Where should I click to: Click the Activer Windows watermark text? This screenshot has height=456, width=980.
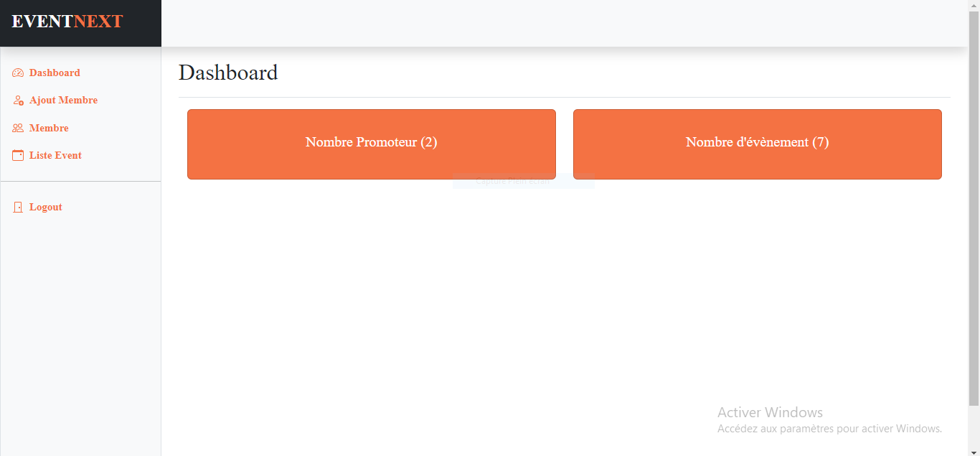click(x=770, y=412)
